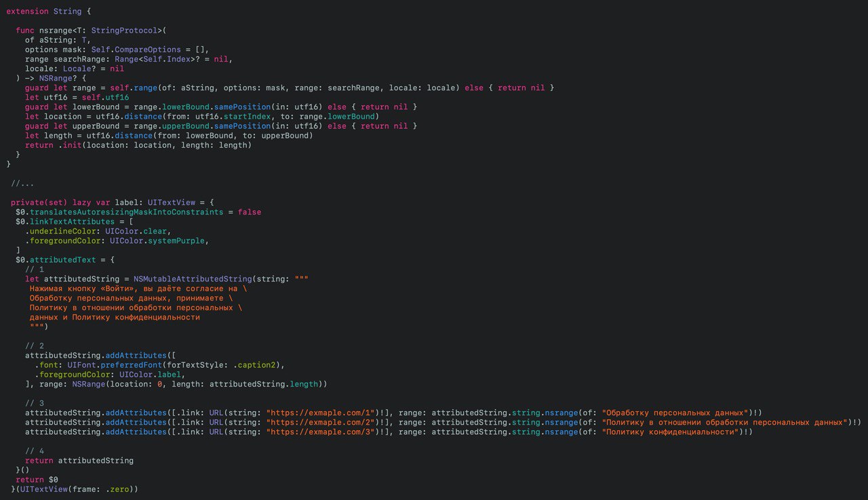Click the string line 'Обработку персональных данных, принимаете'

tap(132, 298)
